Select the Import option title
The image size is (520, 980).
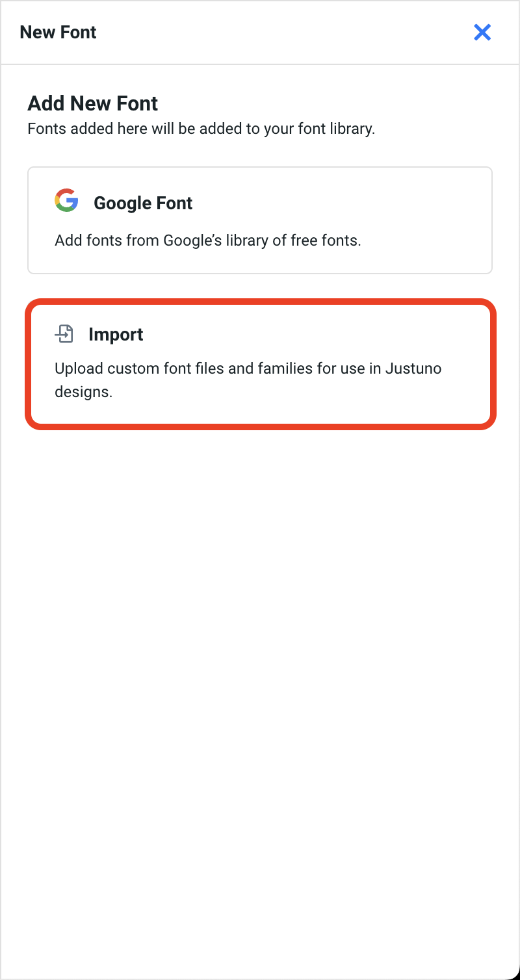(116, 335)
